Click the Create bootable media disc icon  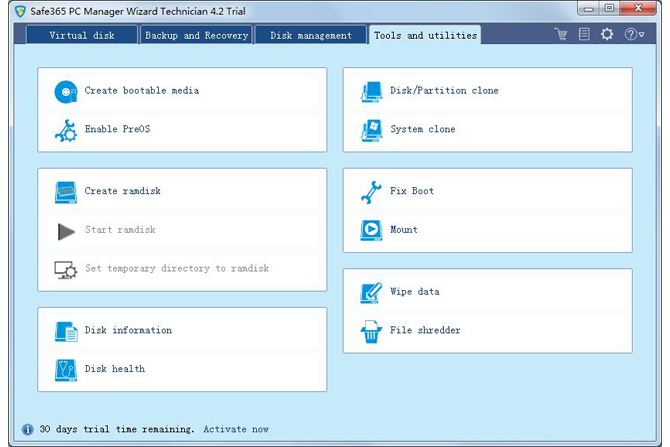click(66, 91)
